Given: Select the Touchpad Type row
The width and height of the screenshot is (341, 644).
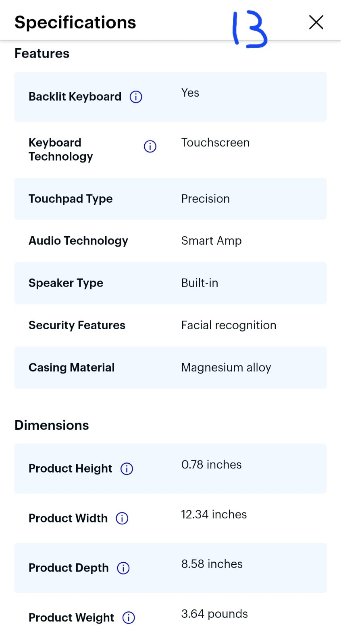Looking at the screenshot, I should click(170, 199).
